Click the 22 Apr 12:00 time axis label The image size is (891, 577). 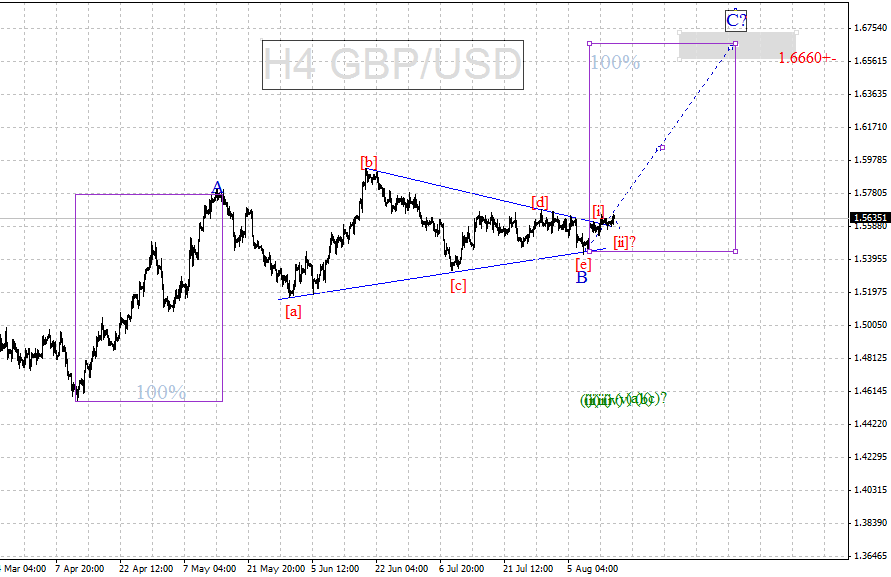[x=146, y=568]
